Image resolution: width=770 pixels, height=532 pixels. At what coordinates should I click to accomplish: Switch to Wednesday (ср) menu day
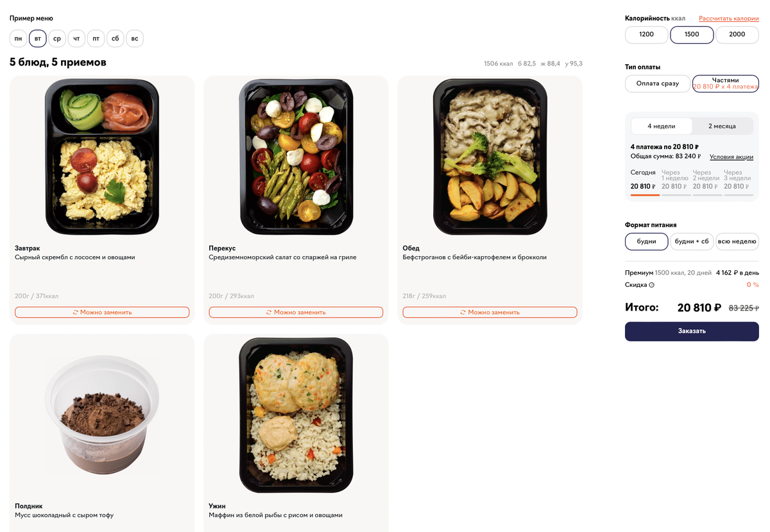click(x=57, y=39)
